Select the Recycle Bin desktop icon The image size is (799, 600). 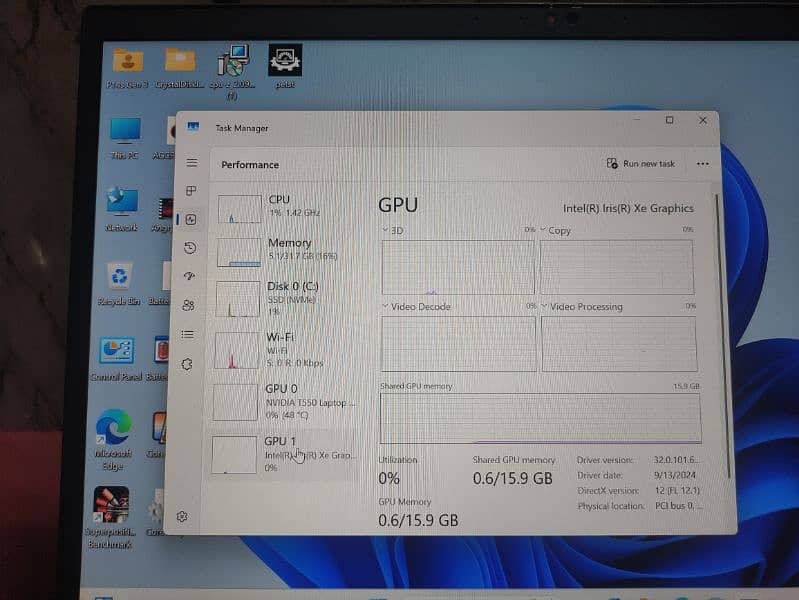119,283
